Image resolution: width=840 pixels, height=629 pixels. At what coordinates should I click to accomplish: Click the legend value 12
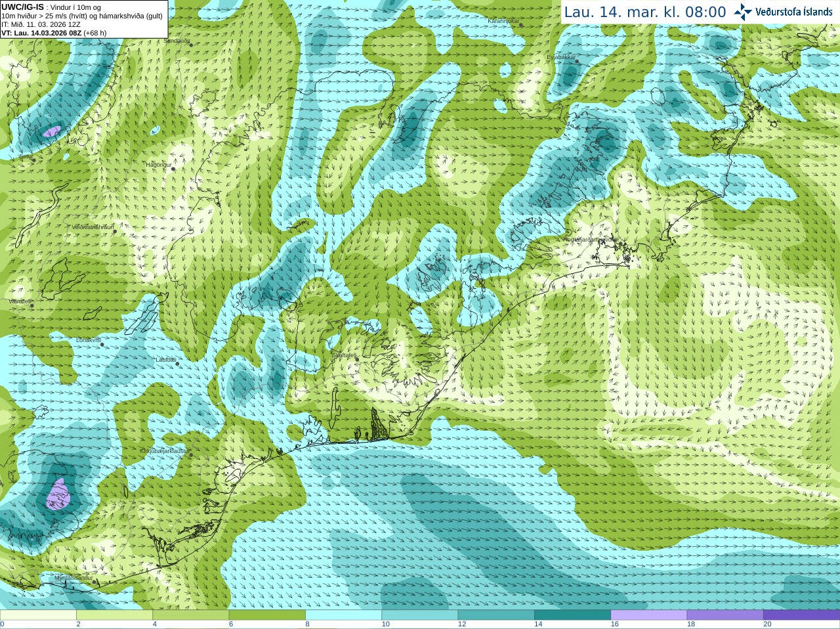[462, 624]
